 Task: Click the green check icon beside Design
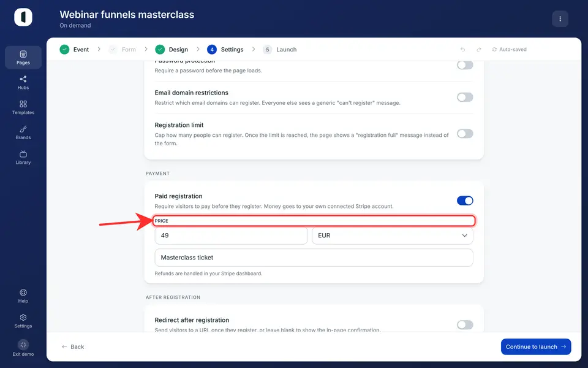[x=160, y=50]
